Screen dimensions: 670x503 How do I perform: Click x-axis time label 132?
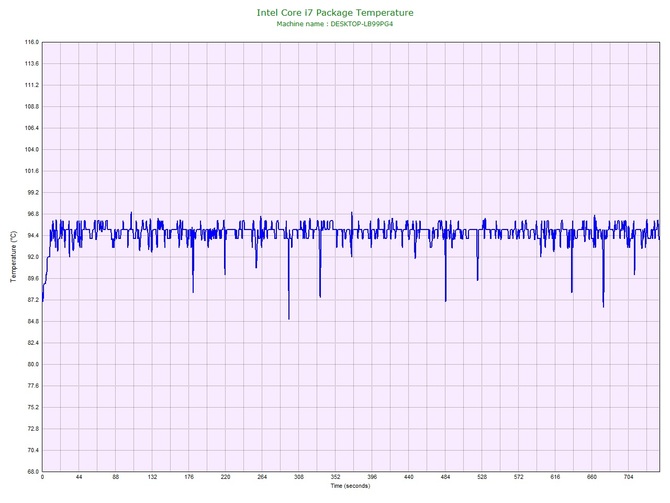click(152, 477)
